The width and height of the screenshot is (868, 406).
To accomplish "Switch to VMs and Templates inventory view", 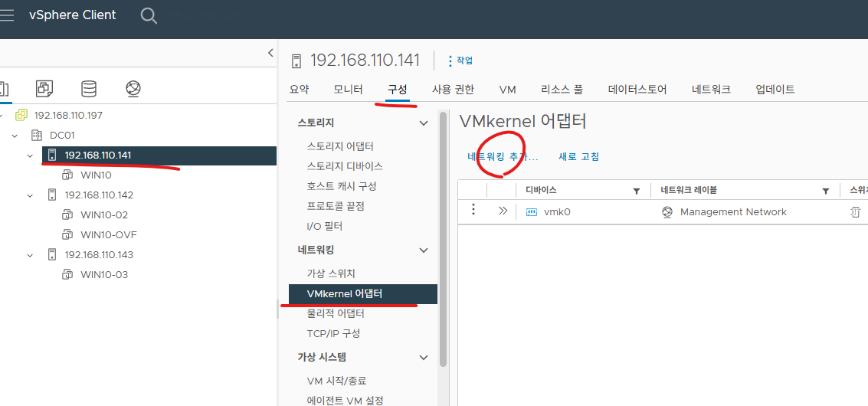I will click(x=44, y=88).
